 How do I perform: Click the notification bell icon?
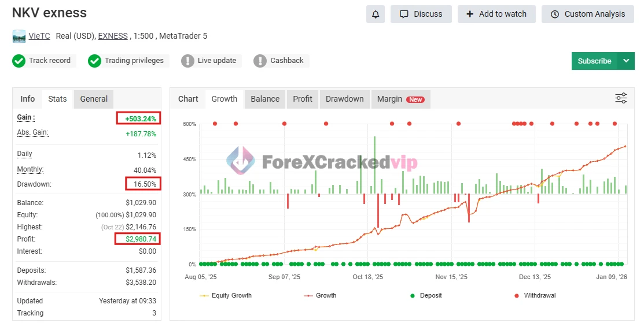[376, 14]
